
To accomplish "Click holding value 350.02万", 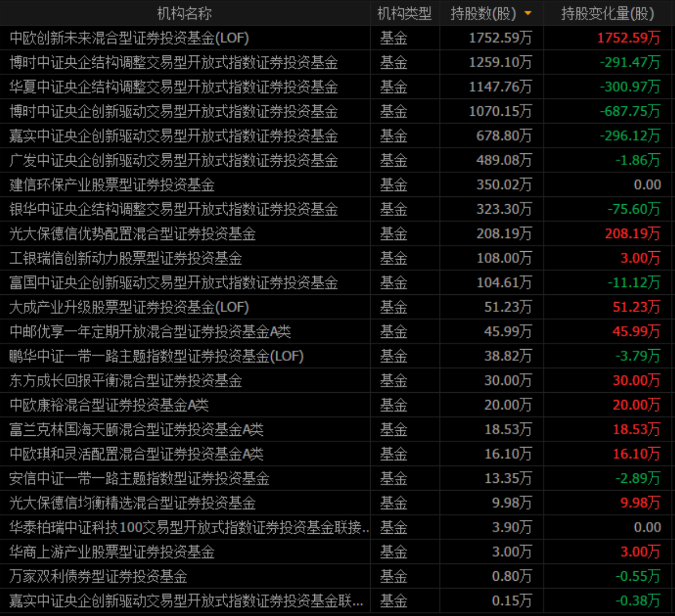I will coord(504,185).
